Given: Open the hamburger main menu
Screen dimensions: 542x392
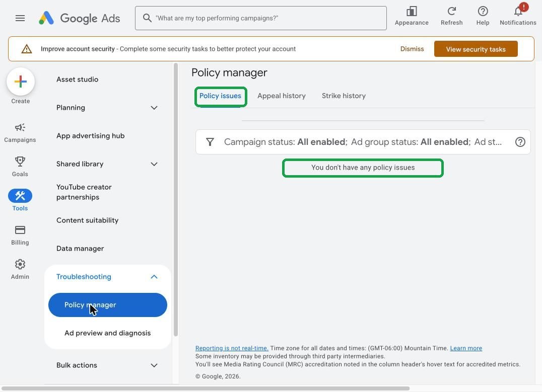Looking at the screenshot, I should 20,18.
